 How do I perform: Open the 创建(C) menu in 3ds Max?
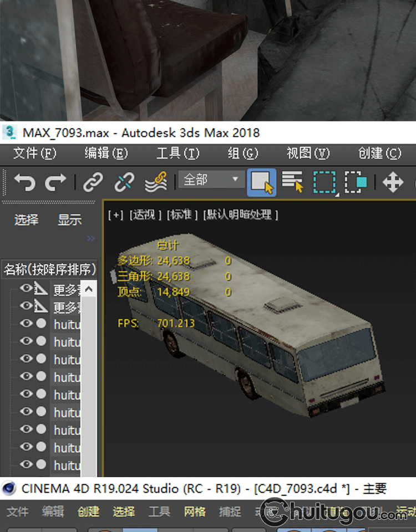tap(379, 154)
